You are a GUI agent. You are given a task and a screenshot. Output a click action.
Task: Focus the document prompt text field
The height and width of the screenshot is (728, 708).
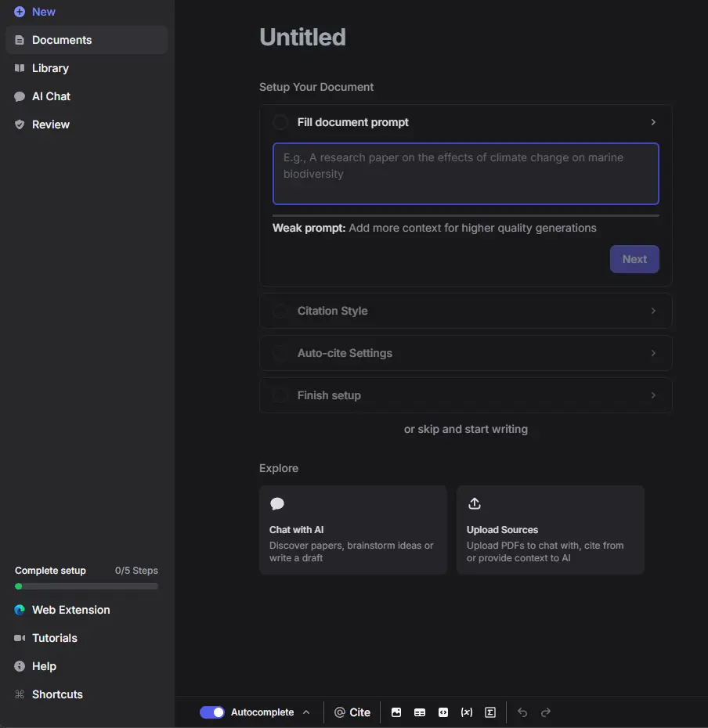click(465, 174)
